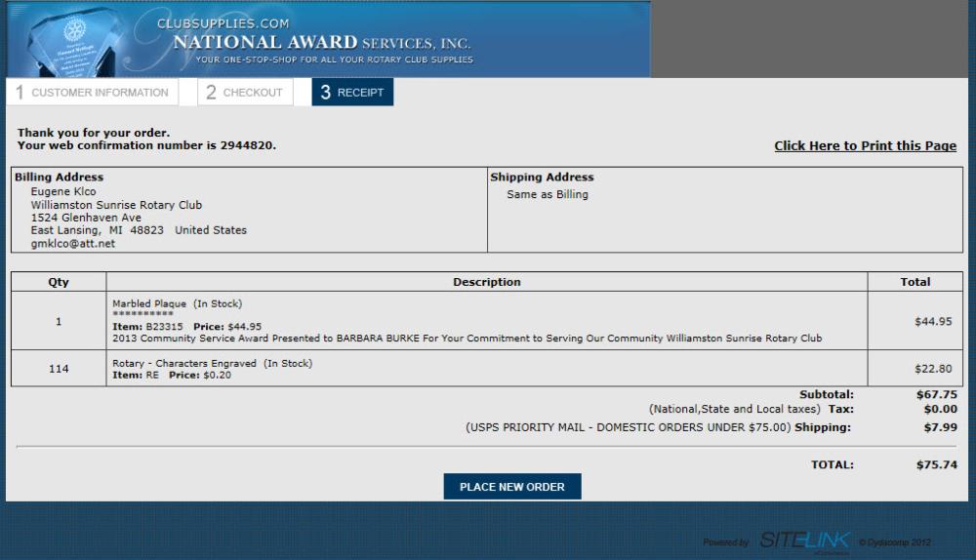Viewport: 976px width, 560px height.
Task: Click the Rotary - Characters Engraved item name
Action: pos(184,363)
